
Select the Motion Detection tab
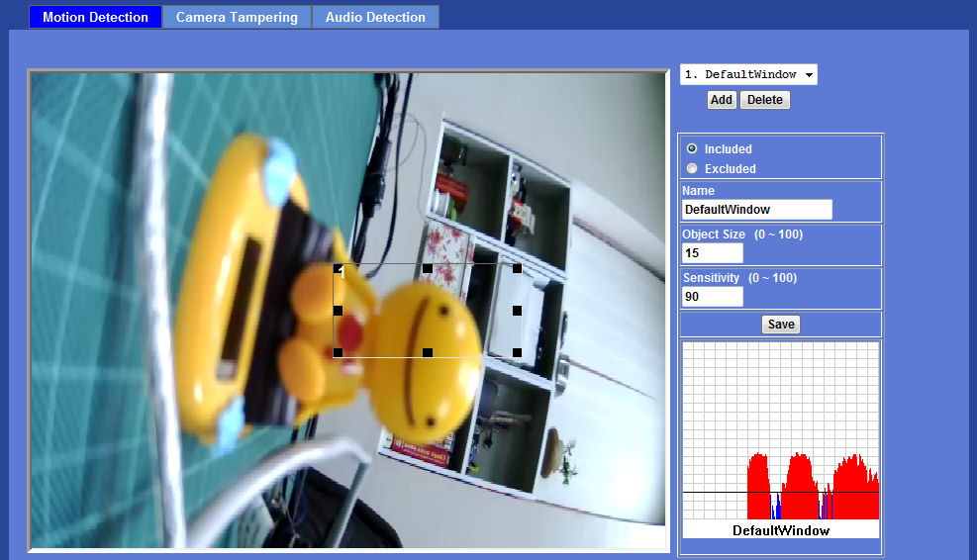coord(95,18)
